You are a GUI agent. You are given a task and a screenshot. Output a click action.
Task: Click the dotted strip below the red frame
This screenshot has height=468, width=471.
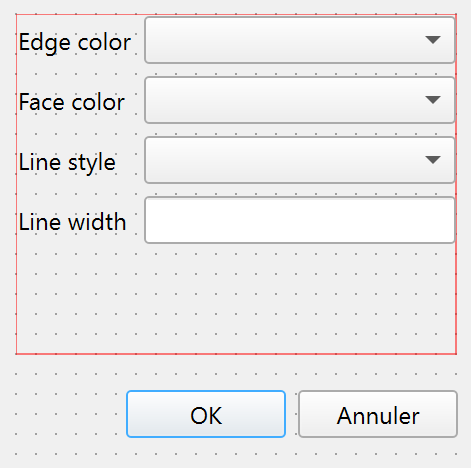point(236,373)
